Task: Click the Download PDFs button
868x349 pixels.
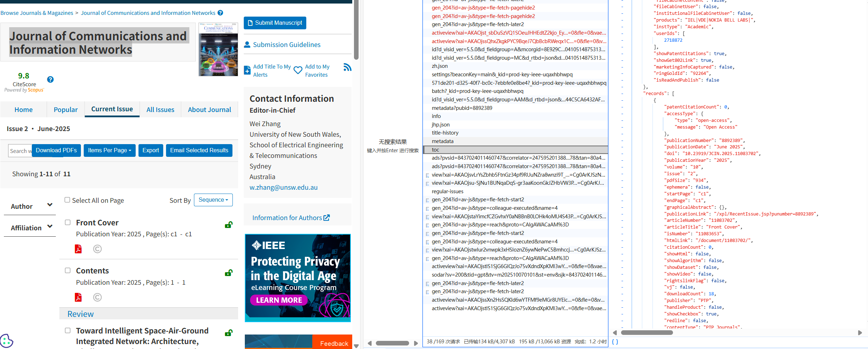Action: pos(56,150)
